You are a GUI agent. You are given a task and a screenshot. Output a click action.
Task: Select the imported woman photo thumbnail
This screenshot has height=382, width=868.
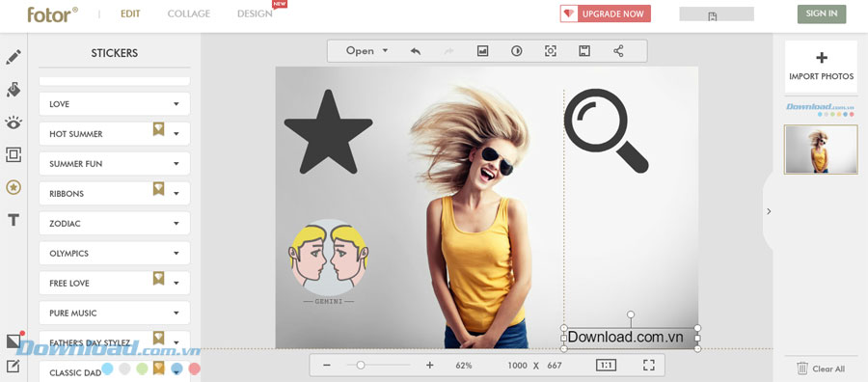(821, 150)
